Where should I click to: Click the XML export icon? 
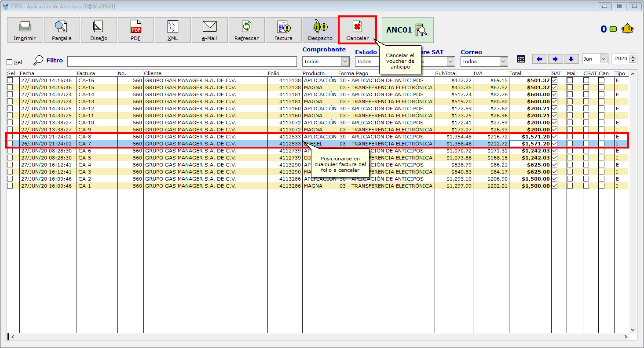[172, 27]
